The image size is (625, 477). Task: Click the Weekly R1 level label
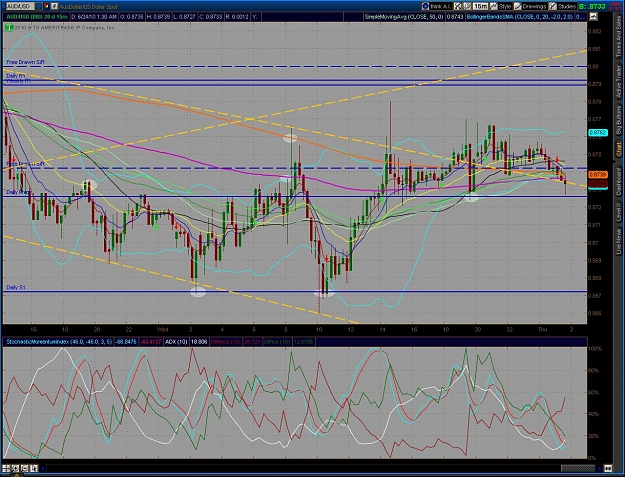click(x=18, y=81)
